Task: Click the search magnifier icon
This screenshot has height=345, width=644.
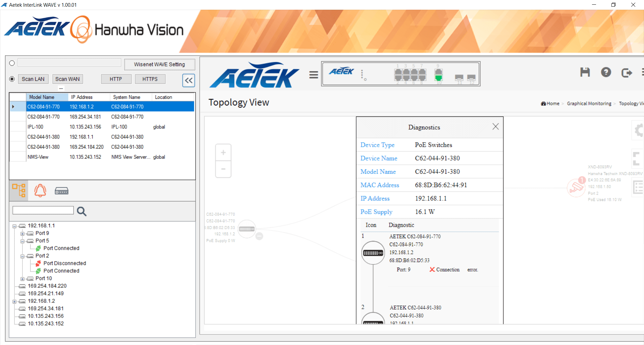Action: coord(82,211)
